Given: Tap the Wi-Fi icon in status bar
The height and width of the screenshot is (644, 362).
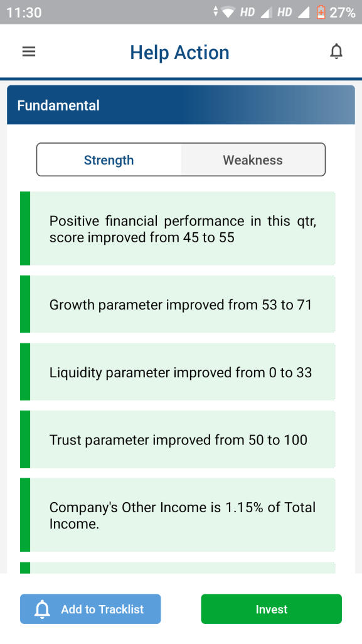Looking at the screenshot, I should [227, 11].
